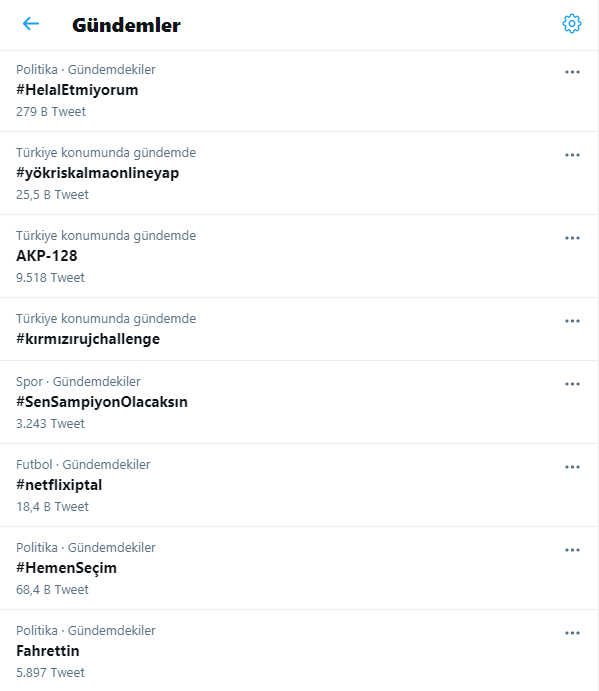Open more options for #kırmızırujchallenge

coord(572,321)
